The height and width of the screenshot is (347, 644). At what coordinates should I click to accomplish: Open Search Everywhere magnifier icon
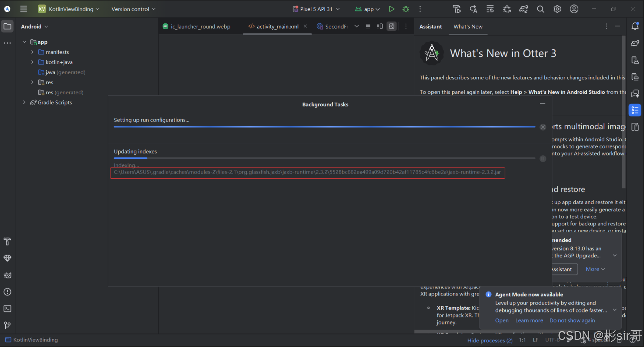(541, 9)
